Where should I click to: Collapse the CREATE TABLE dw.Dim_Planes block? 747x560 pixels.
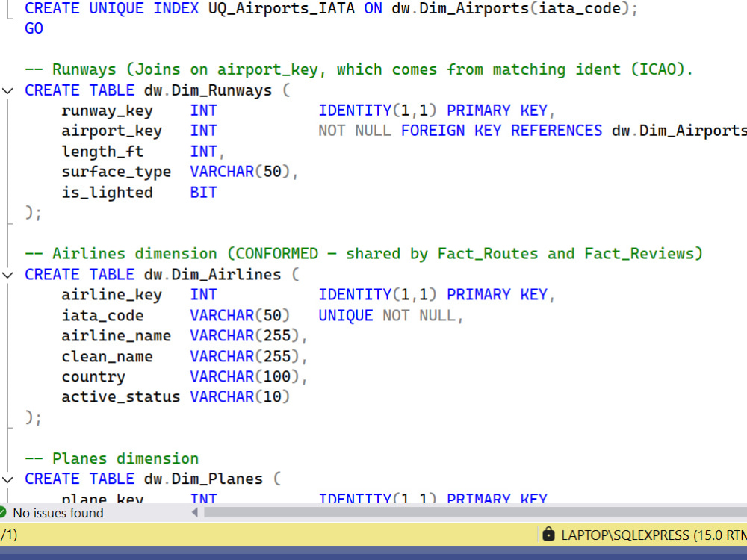pyautogui.click(x=7, y=479)
